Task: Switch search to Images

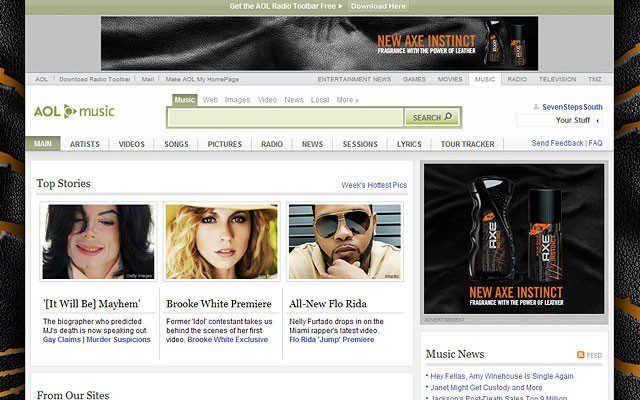Action: point(237,100)
